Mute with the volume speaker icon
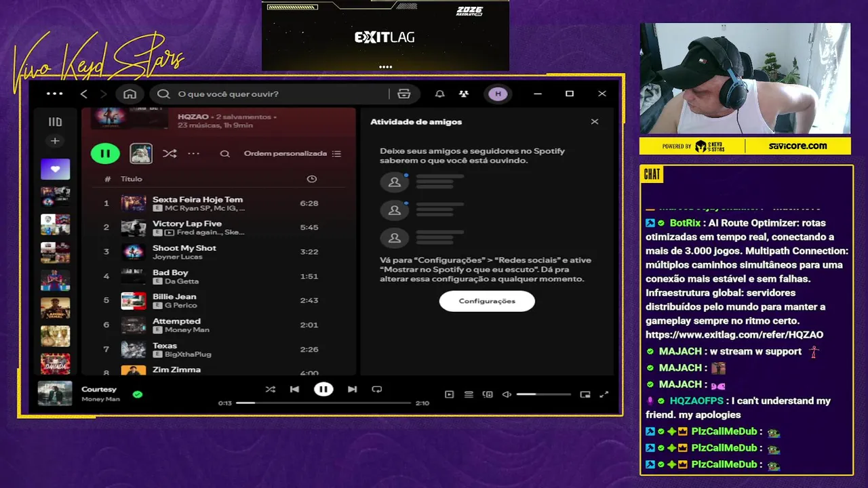 pyautogui.click(x=507, y=394)
